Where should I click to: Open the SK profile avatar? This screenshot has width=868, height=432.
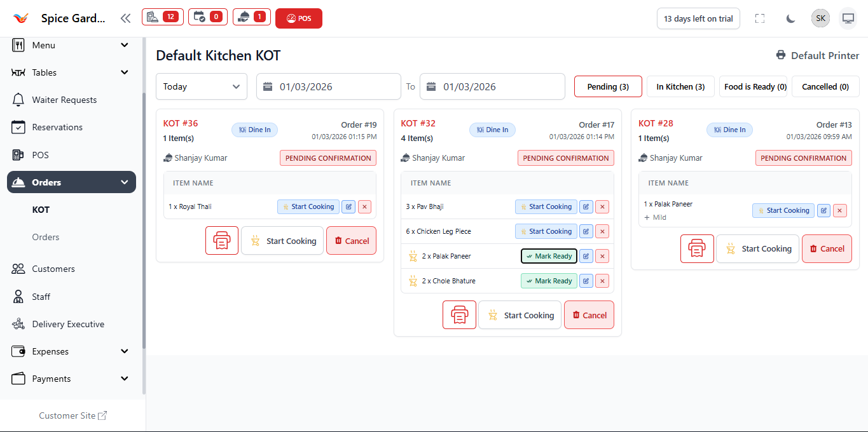820,18
